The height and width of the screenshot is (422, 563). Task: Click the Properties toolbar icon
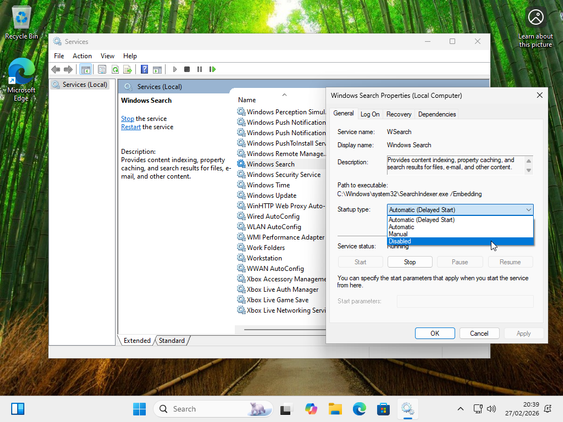[102, 69]
